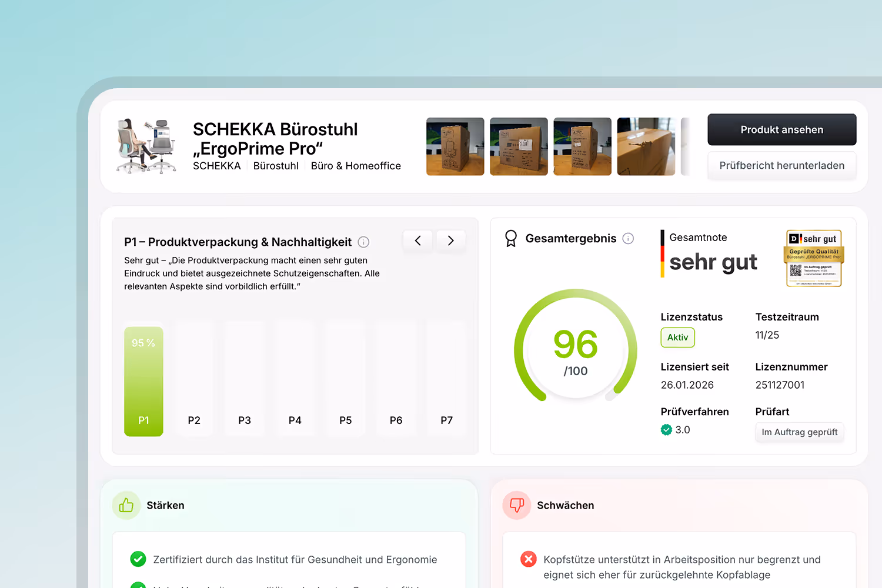This screenshot has width=882, height=588.
Task: Click the Lizenzstatus label
Action: point(691,317)
